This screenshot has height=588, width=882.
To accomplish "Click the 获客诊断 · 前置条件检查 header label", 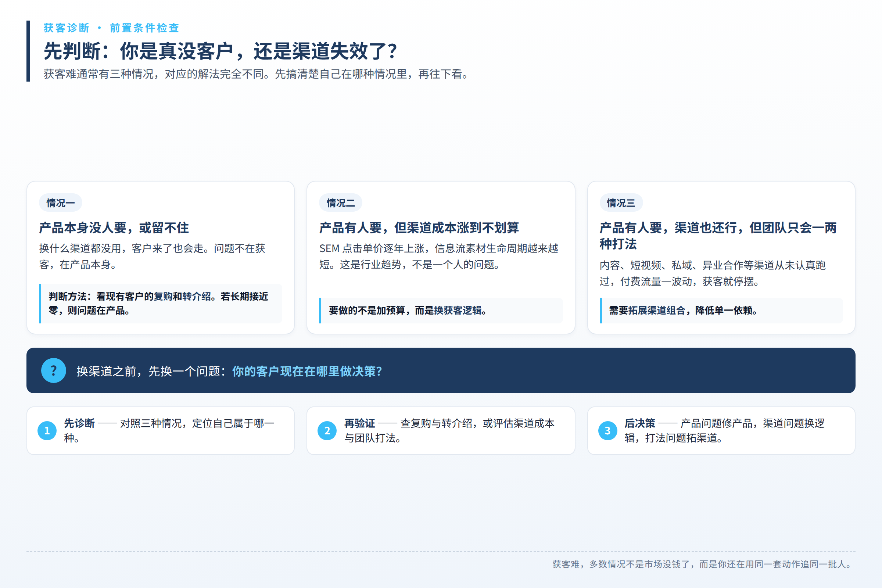I will click(x=111, y=28).
